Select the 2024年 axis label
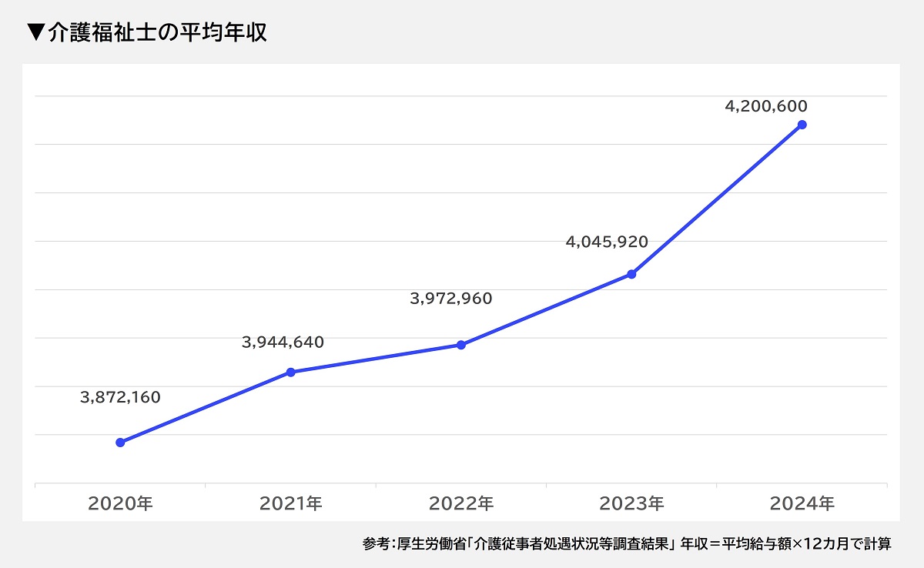Viewport: 924px width, 568px height. 802,503
